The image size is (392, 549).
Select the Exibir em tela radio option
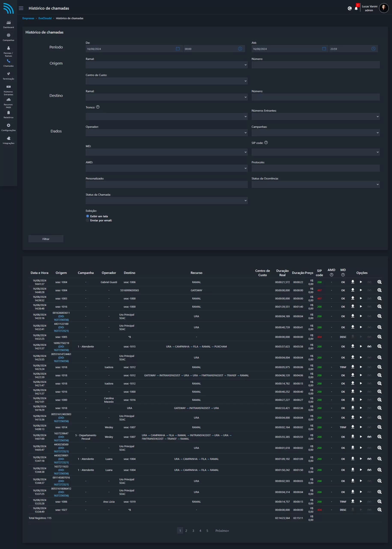point(88,216)
